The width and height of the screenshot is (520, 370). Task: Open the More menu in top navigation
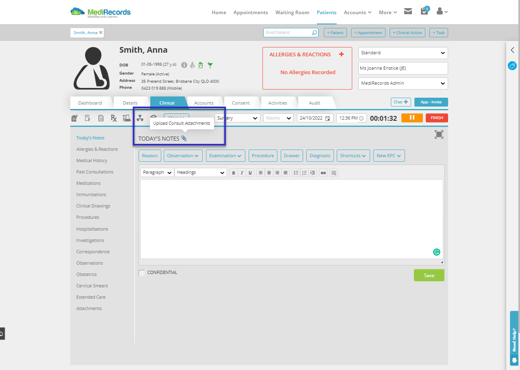tap(388, 12)
